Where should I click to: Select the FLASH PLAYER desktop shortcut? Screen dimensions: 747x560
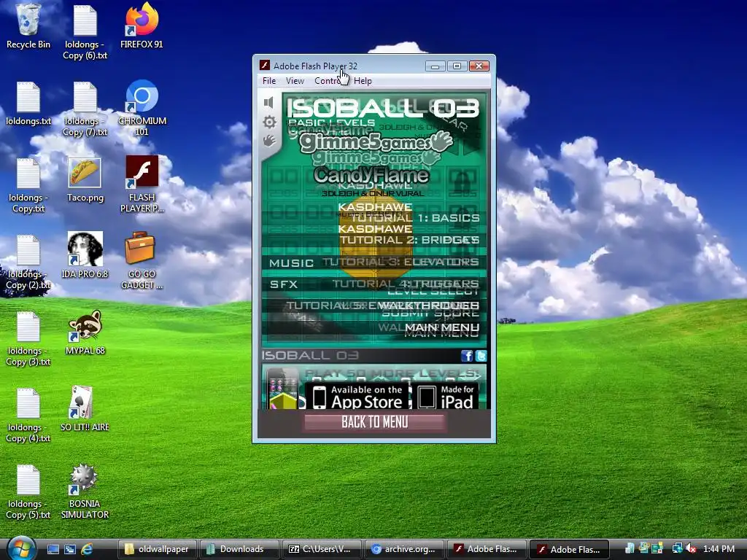coord(142,184)
